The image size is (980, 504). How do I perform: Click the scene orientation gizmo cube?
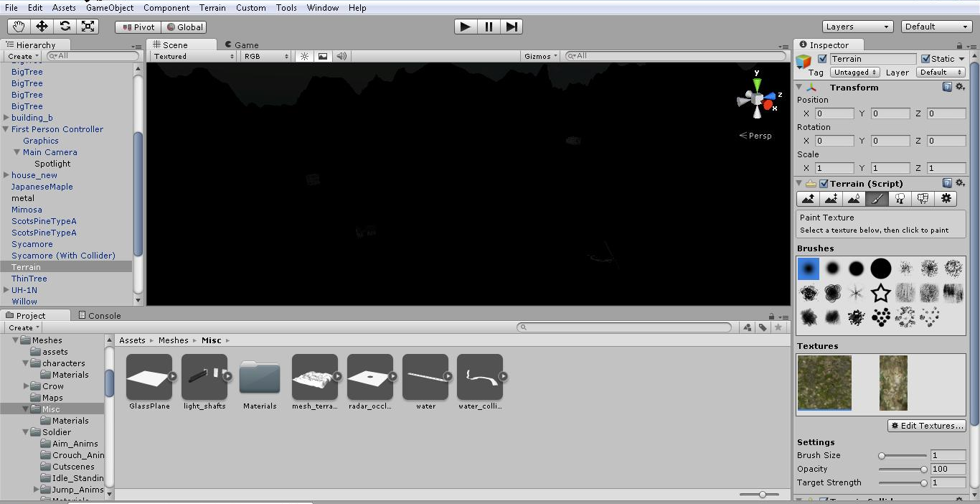pyautogui.click(x=757, y=99)
